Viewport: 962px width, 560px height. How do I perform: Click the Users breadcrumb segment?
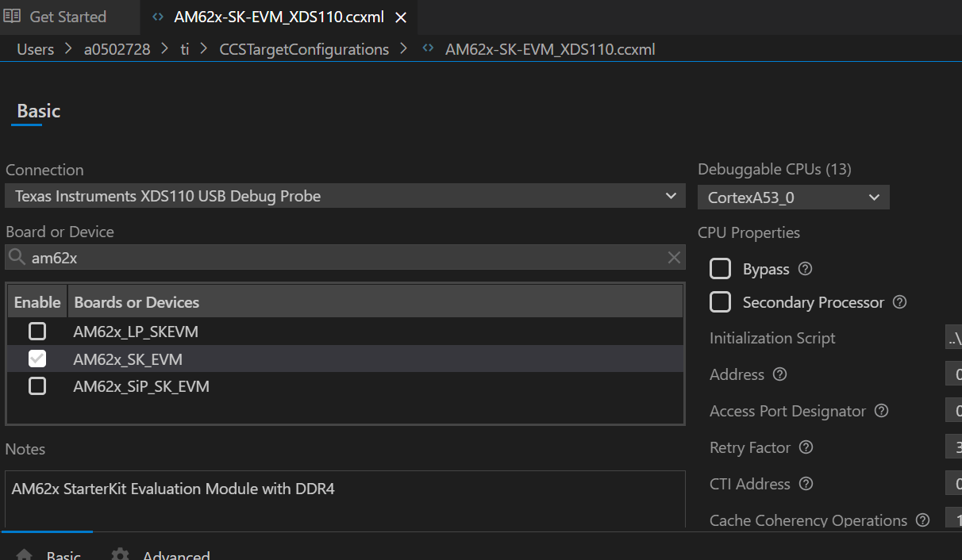[x=36, y=49]
